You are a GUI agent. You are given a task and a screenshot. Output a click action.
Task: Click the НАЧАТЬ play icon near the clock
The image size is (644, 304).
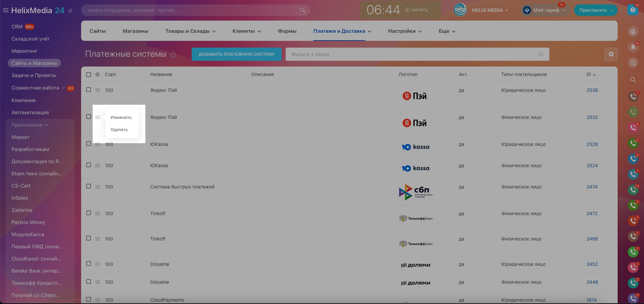pyautogui.click(x=407, y=10)
